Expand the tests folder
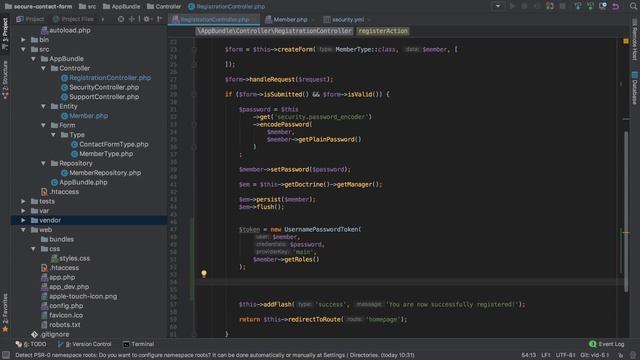This screenshot has width=640, height=360. [x=23, y=201]
